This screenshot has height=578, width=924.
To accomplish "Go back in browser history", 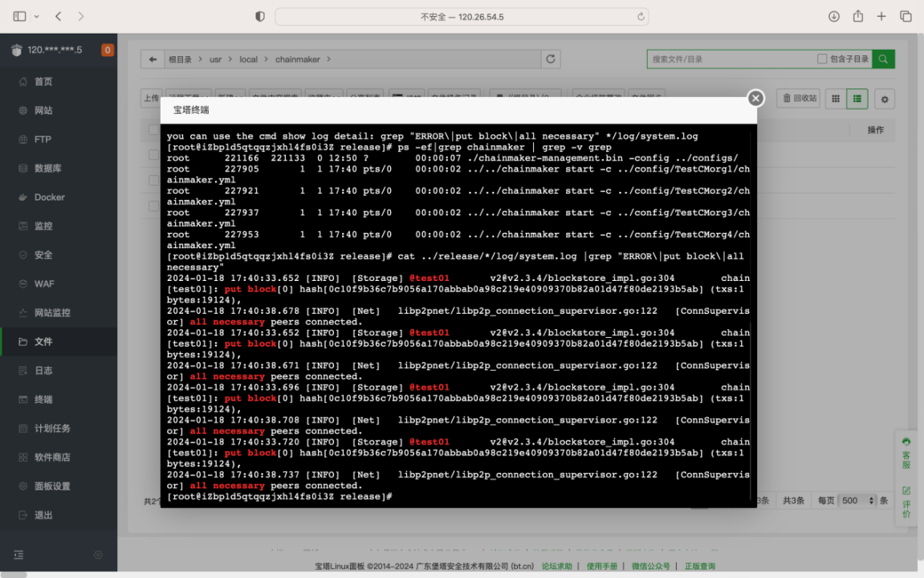I will pos(59,17).
